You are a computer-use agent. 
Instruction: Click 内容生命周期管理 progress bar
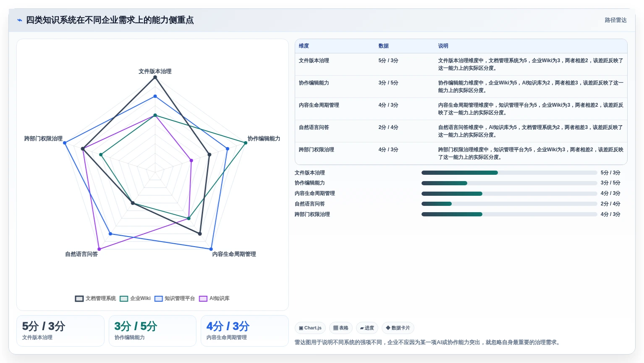click(509, 194)
